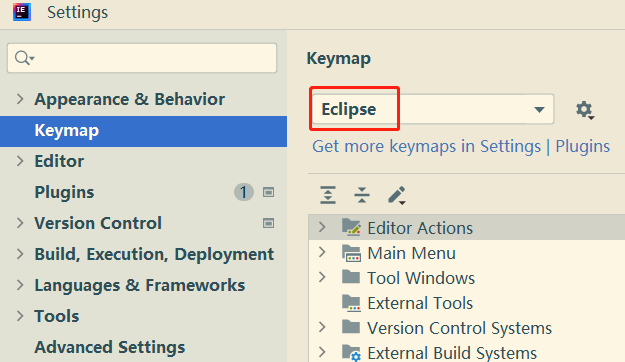
Task: Click the External Tools folder icon
Action: click(x=352, y=303)
